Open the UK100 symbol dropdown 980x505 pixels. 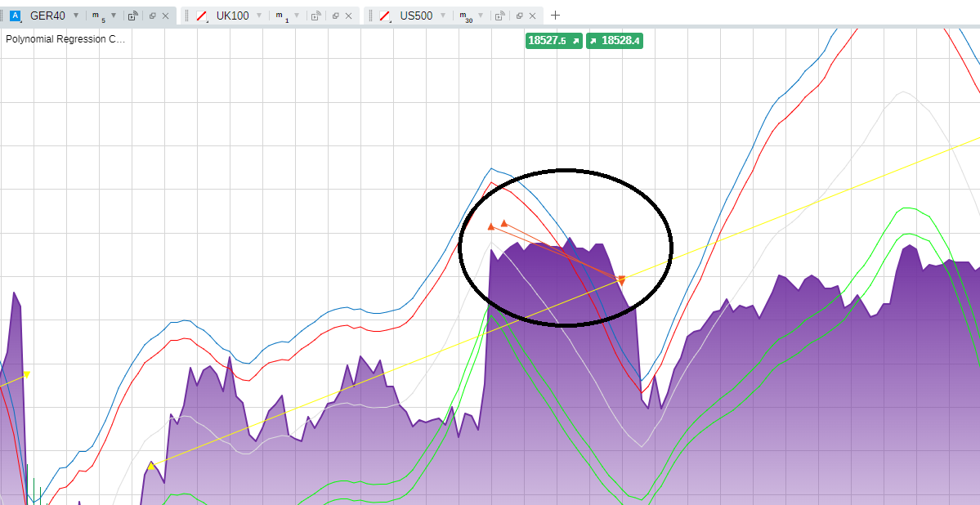coord(260,16)
